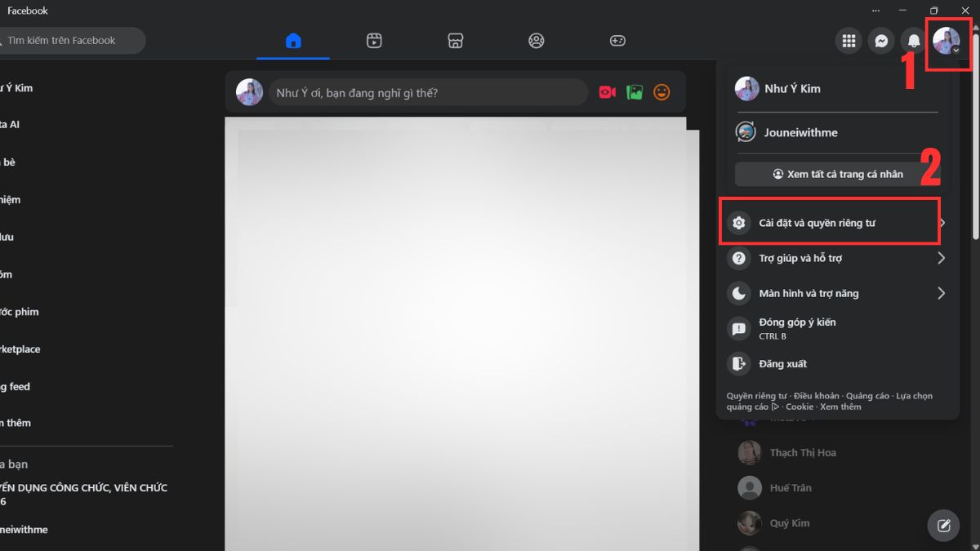Open the apps grid menu
980x551 pixels.
849,41
